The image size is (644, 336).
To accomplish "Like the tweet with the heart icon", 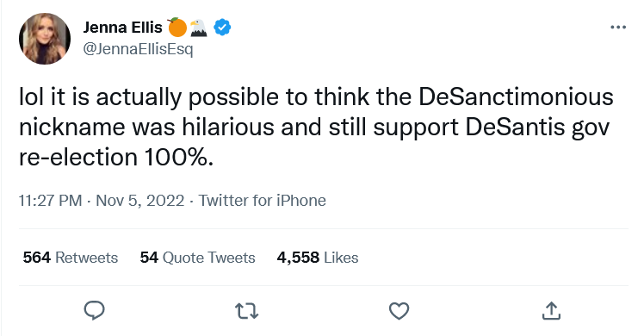I will 399,311.
